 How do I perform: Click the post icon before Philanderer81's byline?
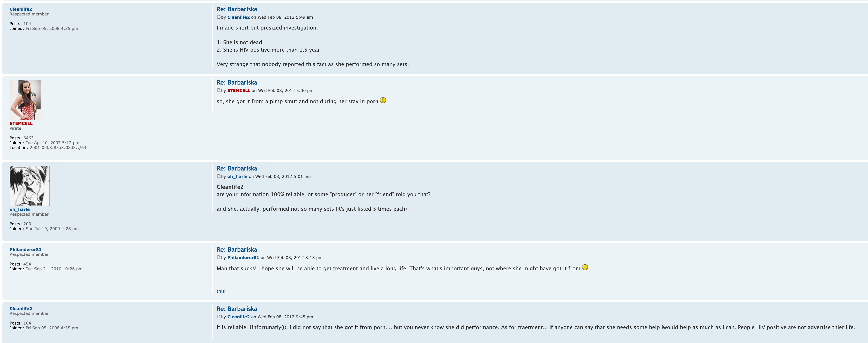point(219,257)
